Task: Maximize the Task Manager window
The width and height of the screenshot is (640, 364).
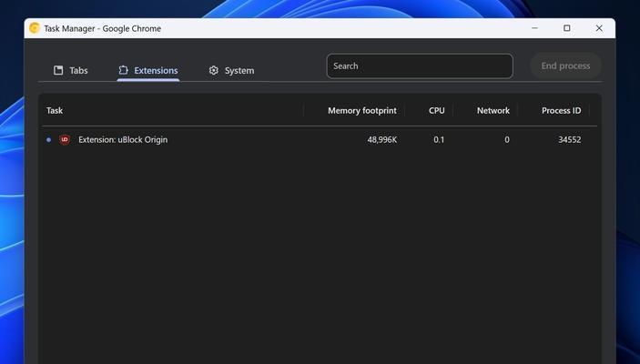Action: tap(567, 28)
